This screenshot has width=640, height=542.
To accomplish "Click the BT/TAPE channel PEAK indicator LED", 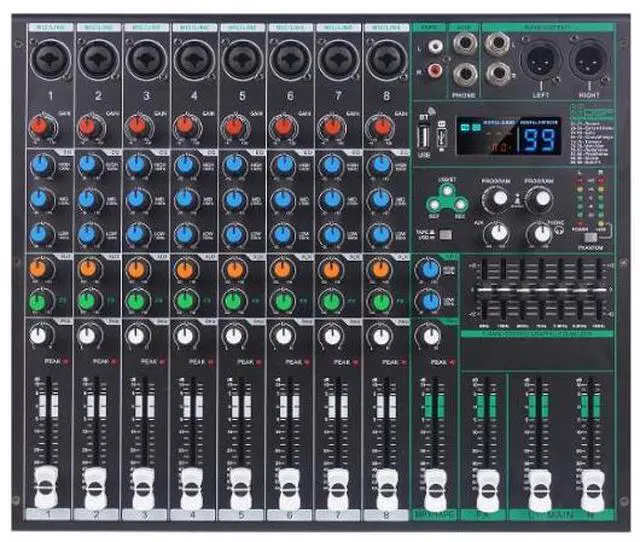I will point(453,362).
